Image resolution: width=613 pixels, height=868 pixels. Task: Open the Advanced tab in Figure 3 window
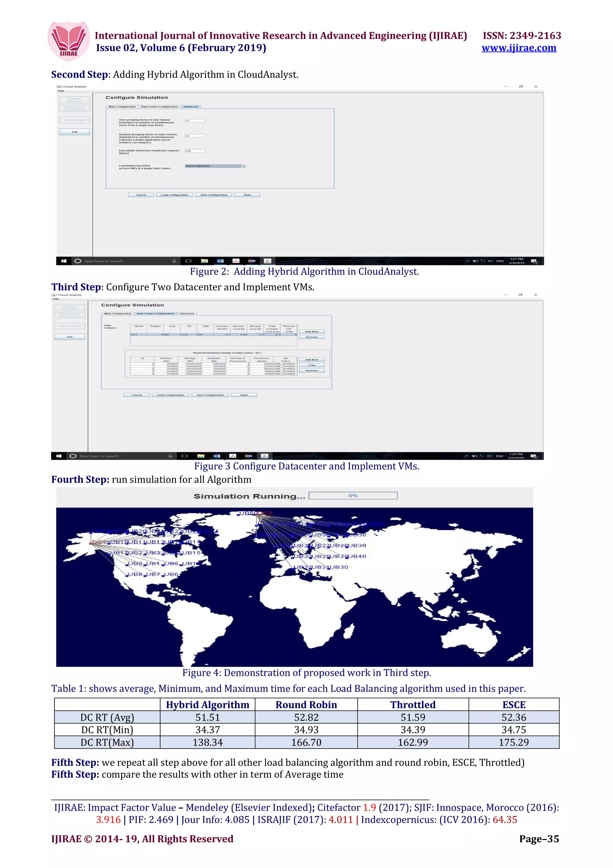[186, 313]
